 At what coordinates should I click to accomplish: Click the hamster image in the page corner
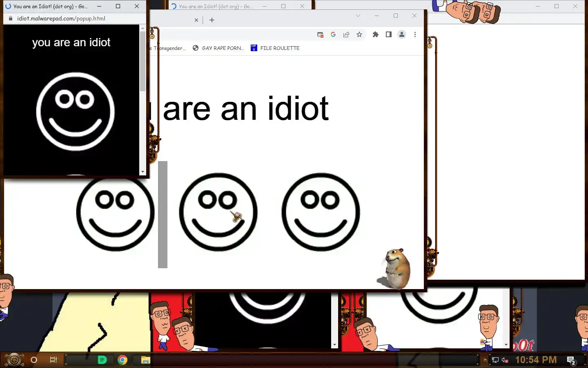pyautogui.click(x=394, y=269)
